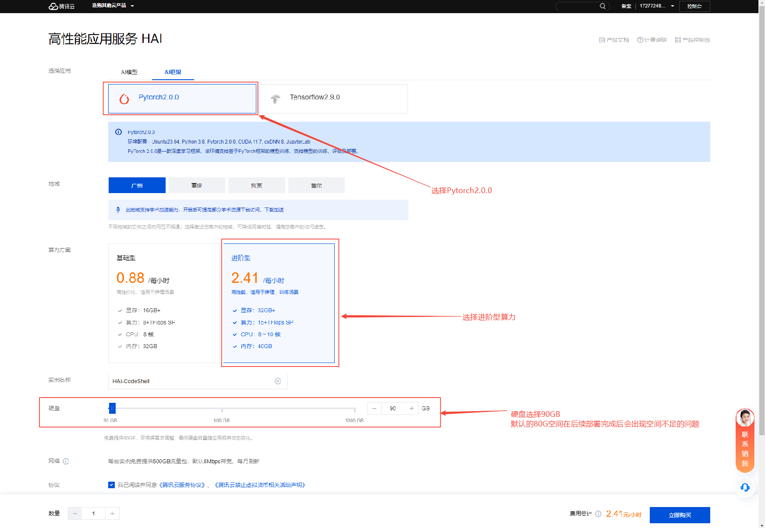Switch to the AI框架 tab
Viewport: 765px width, 532px height.
click(x=173, y=72)
